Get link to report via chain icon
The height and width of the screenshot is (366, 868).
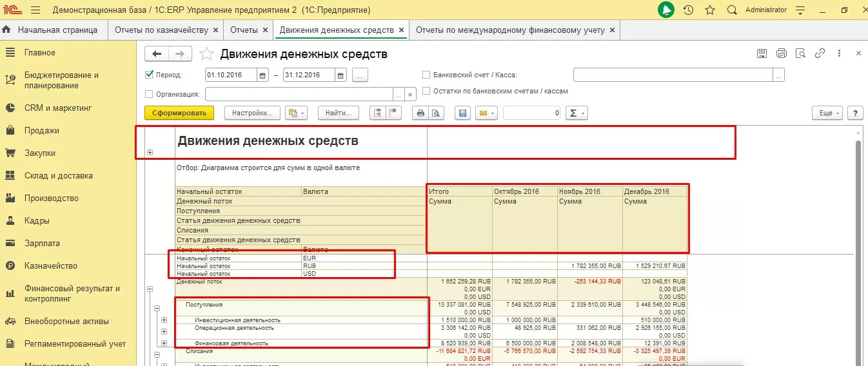820,54
